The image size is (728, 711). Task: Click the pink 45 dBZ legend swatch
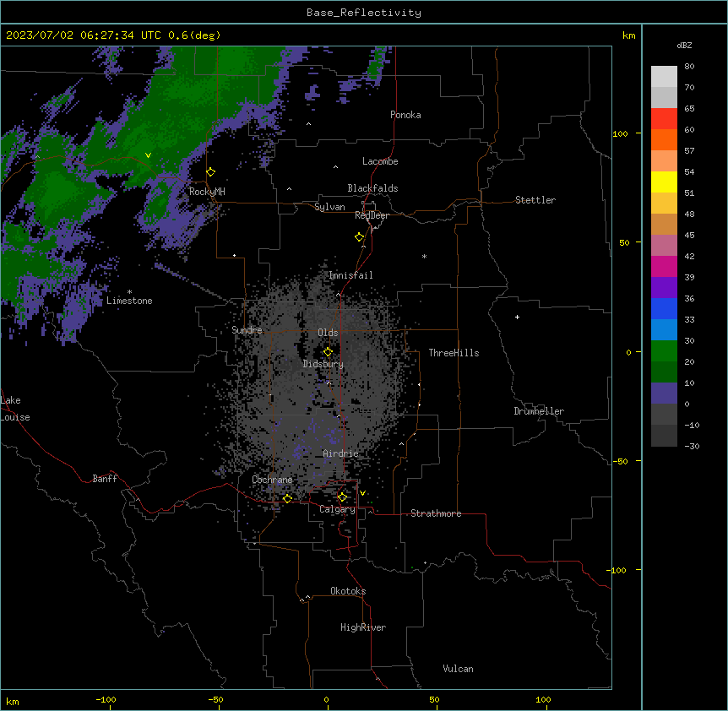pyautogui.click(x=664, y=246)
